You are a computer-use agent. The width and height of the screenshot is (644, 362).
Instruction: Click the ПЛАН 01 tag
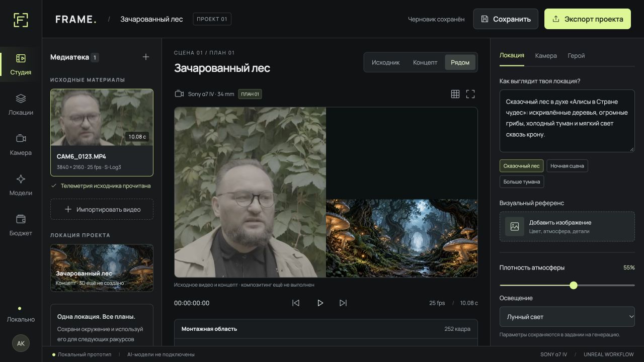pyautogui.click(x=250, y=94)
